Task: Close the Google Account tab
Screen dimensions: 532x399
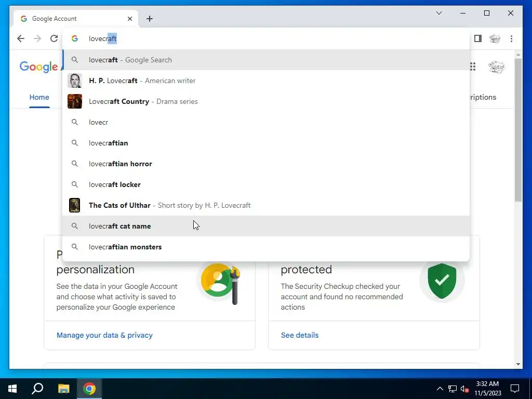Action: pos(130,19)
